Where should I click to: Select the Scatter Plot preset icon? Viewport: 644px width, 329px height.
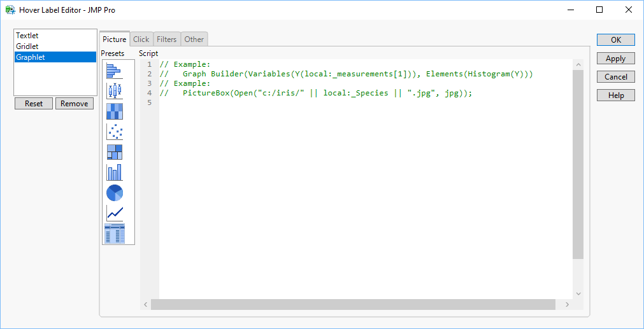point(114,132)
